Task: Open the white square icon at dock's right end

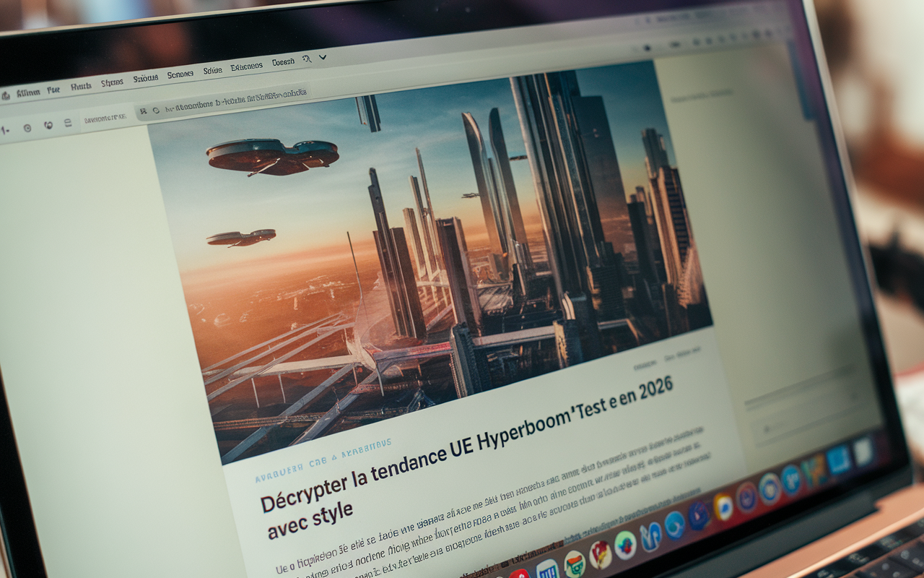Action: [x=863, y=452]
